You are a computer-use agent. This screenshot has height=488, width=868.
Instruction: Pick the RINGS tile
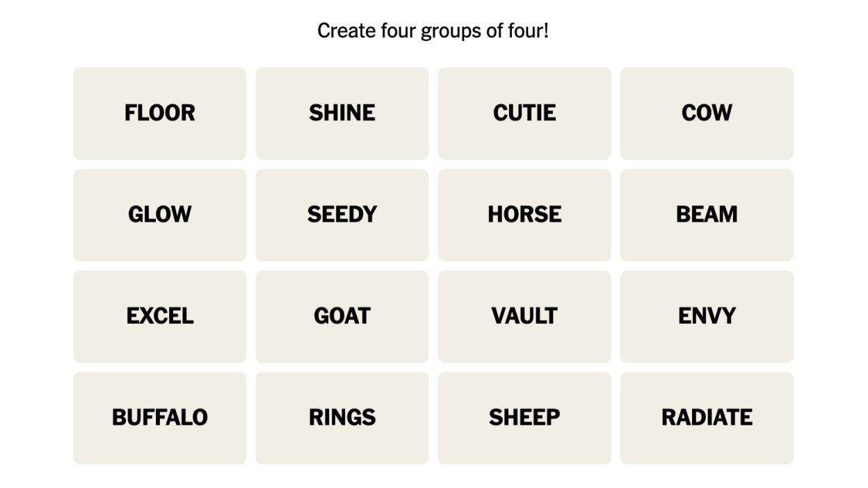coord(341,418)
